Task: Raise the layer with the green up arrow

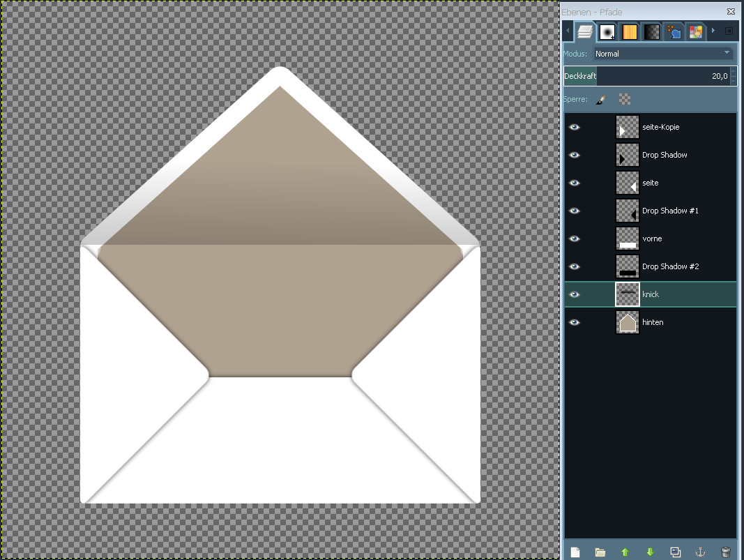Action: [625, 552]
